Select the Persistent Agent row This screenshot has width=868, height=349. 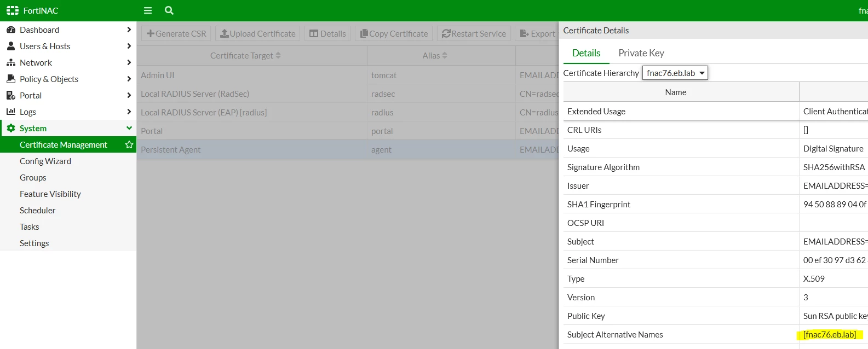click(x=348, y=149)
